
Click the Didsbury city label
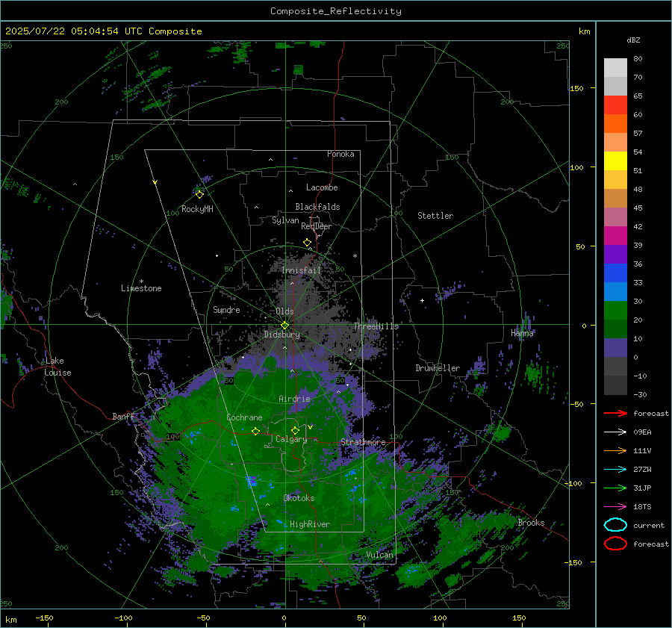click(282, 335)
